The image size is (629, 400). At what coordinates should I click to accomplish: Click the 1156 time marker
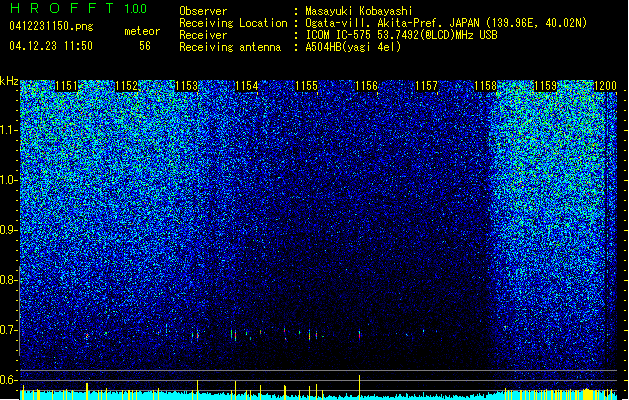tap(366, 86)
